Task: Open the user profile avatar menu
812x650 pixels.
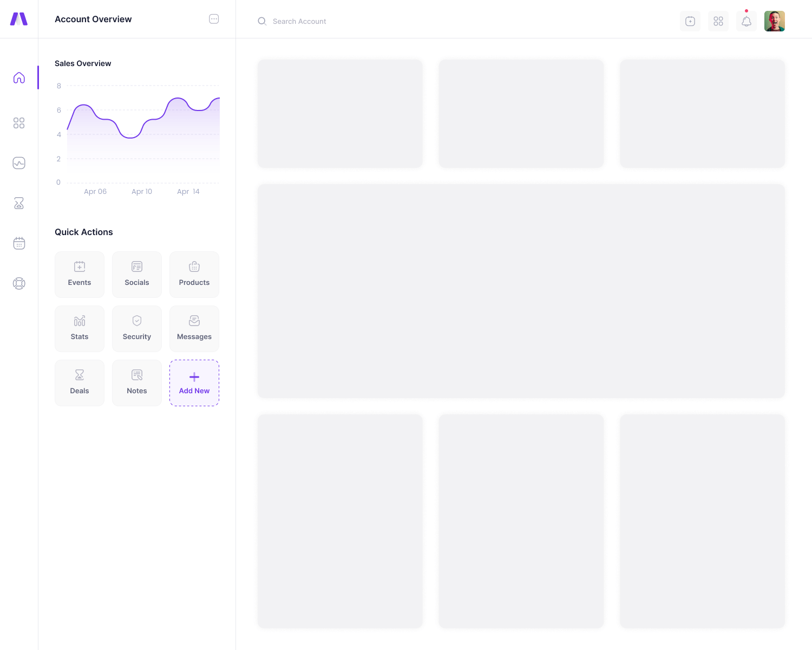Action: click(774, 21)
